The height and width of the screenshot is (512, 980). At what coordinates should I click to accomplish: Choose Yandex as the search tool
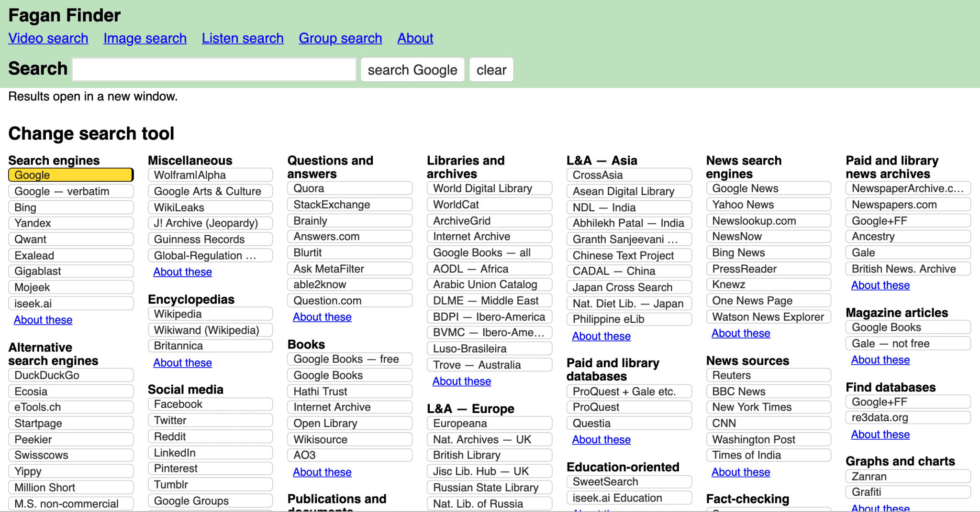tap(71, 223)
